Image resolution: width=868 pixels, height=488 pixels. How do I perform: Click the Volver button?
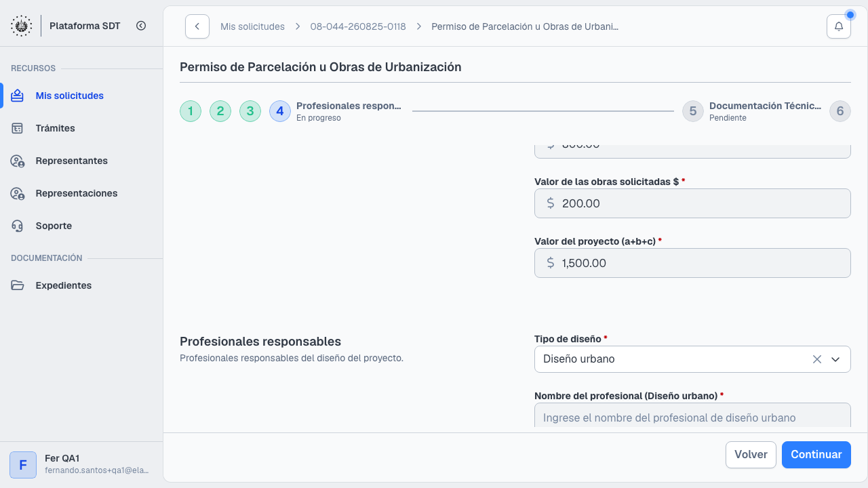[x=751, y=455]
